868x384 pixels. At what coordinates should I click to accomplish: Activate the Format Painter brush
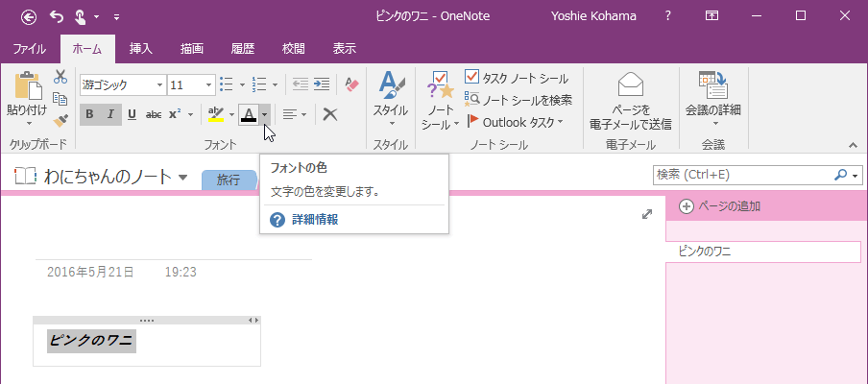[x=60, y=120]
